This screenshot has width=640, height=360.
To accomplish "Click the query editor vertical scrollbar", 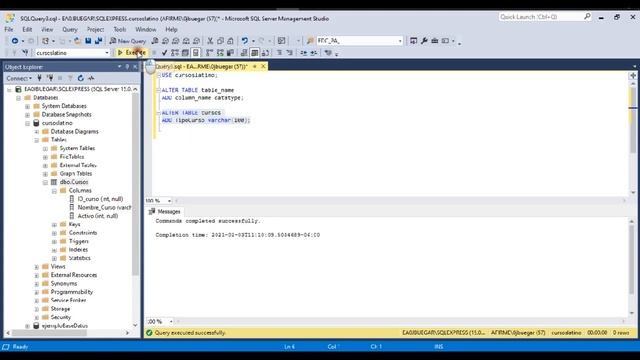I will (633, 135).
